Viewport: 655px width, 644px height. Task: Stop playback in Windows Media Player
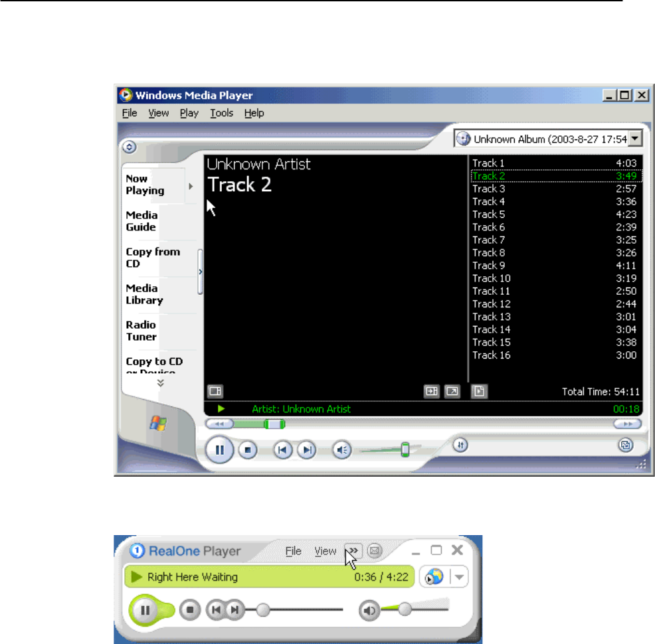pyautogui.click(x=248, y=450)
